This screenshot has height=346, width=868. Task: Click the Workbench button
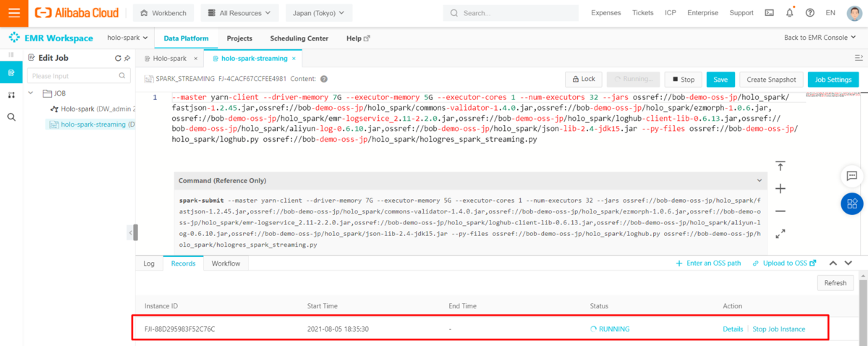coord(163,13)
